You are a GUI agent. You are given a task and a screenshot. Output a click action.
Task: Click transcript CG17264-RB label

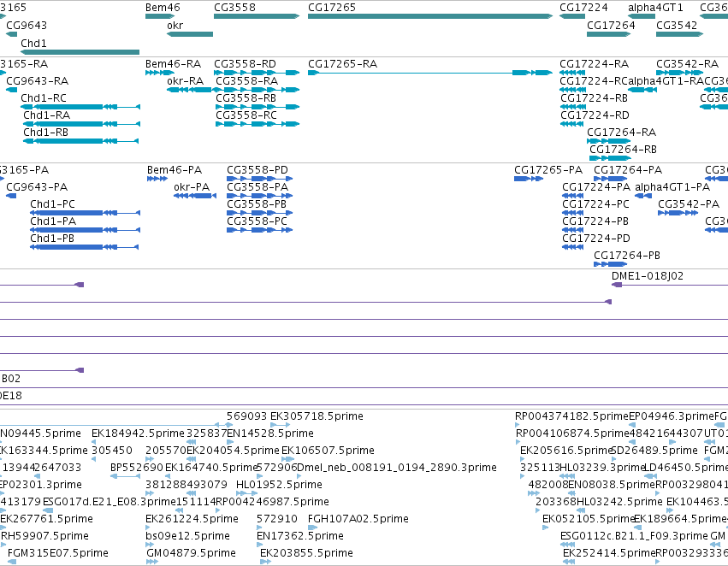click(x=623, y=150)
